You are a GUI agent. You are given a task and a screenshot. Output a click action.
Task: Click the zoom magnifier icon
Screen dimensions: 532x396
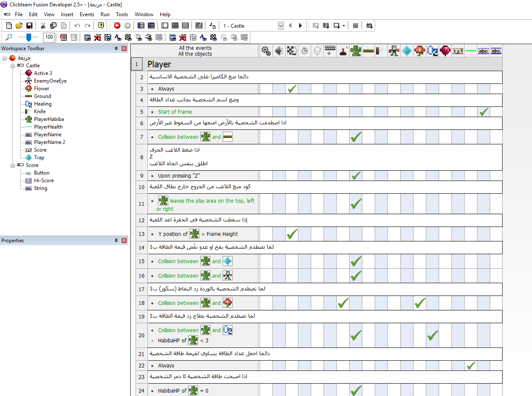(x=9, y=37)
